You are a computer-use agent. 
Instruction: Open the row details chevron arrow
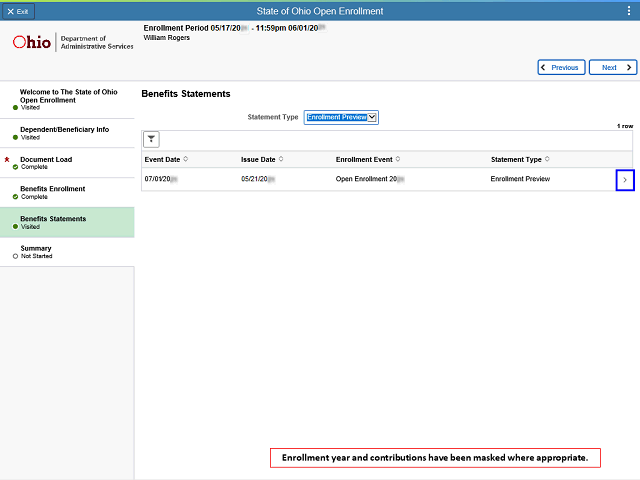pos(625,180)
